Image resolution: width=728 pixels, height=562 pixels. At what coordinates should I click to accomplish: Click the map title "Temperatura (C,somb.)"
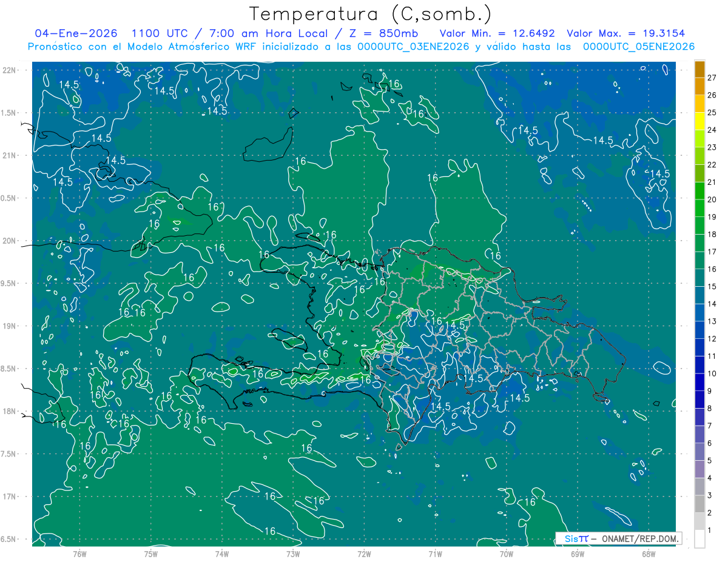[371, 13]
